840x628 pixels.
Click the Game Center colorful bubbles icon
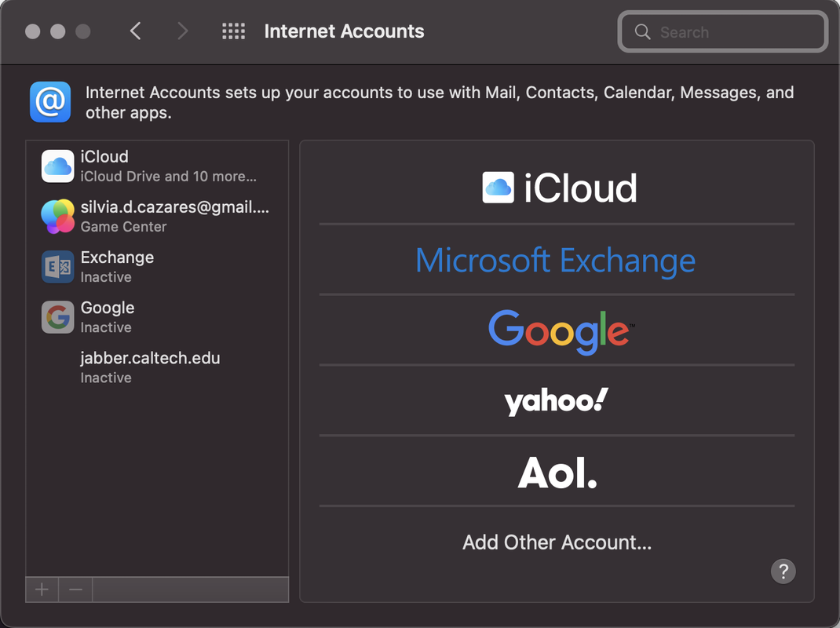coord(57,217)
